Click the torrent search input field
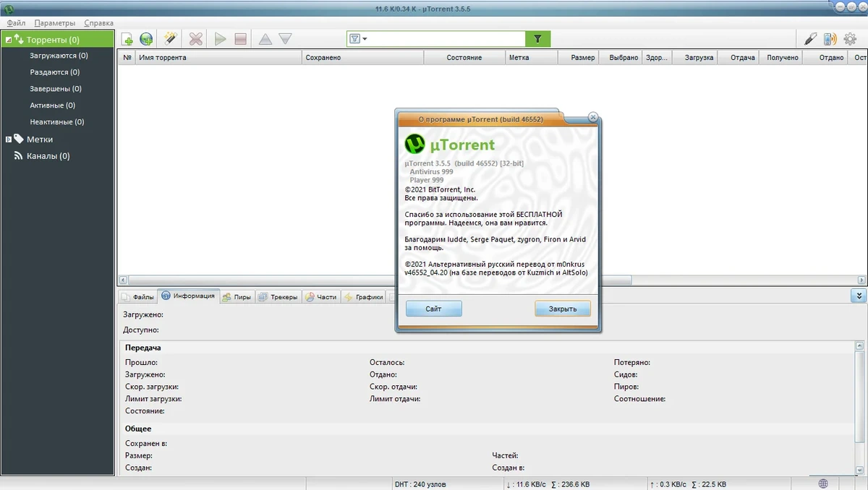This screenshot has width=868, height=490. click(446, 39)
